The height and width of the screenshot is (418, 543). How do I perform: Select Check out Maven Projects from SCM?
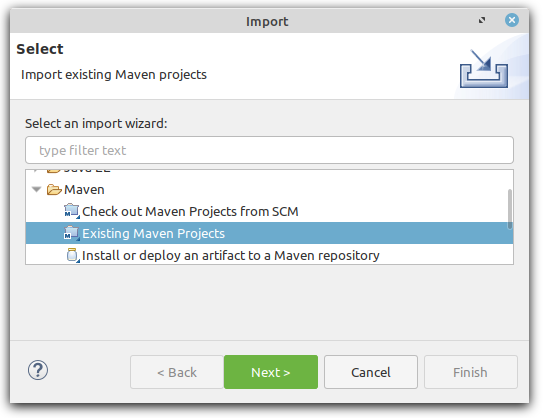tap(190, 211)
